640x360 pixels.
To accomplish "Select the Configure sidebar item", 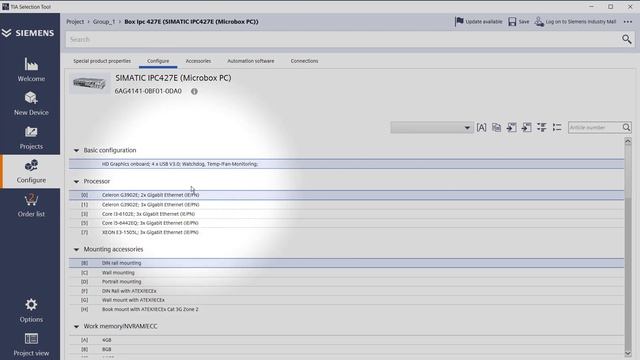I will (x=31, y=171).
